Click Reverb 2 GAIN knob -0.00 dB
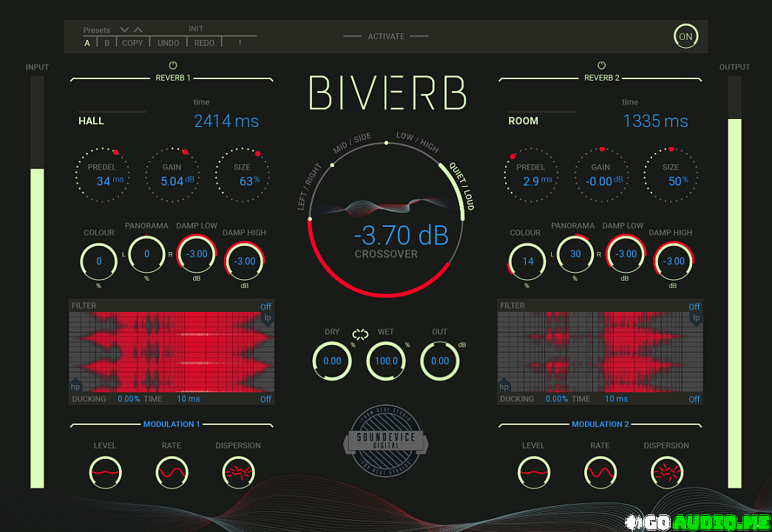The image size is (772, 532). [x=600, y=174]
